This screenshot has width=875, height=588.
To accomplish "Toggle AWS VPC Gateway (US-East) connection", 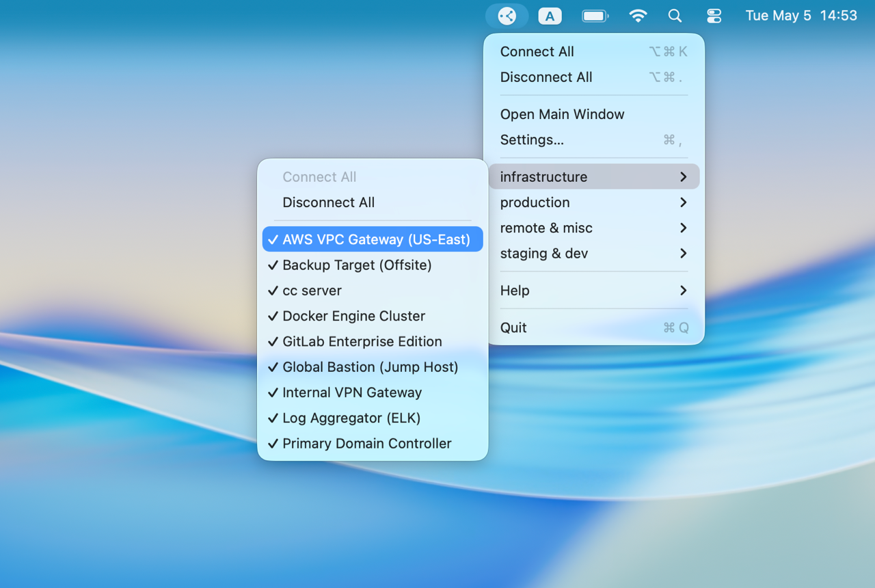I will [373, 239].
